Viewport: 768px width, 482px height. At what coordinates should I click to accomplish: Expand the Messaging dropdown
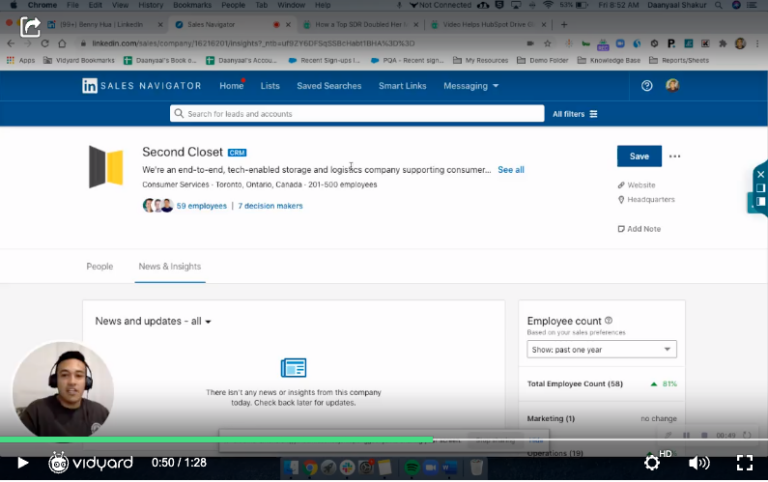coord(471,86)
